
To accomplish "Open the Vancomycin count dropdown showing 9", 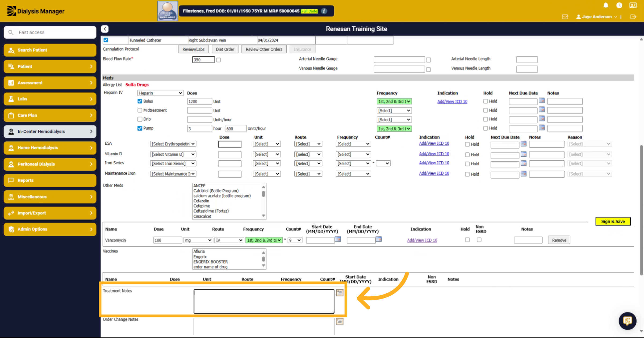I will pyautogui.click(x=295, y=240).
